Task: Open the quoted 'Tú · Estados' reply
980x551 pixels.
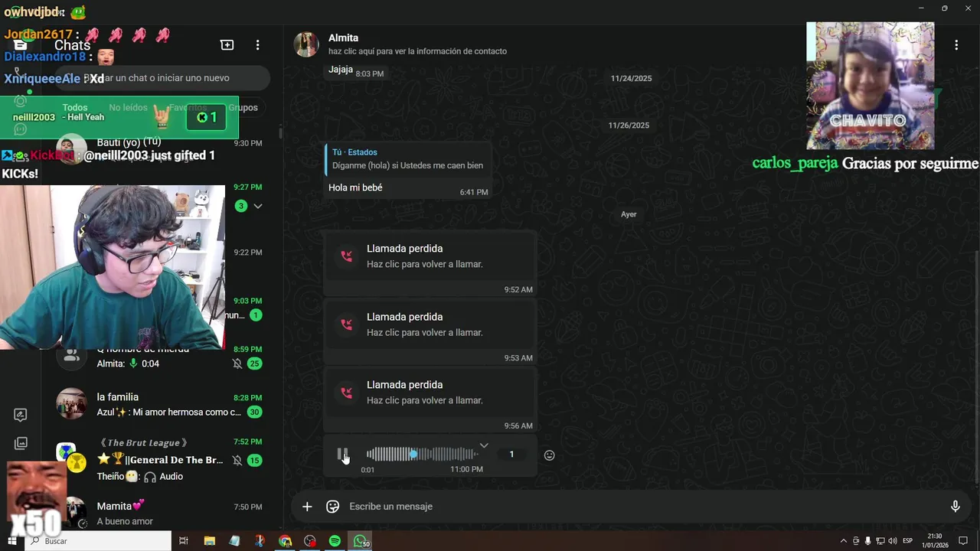Action: pos(407,158)
